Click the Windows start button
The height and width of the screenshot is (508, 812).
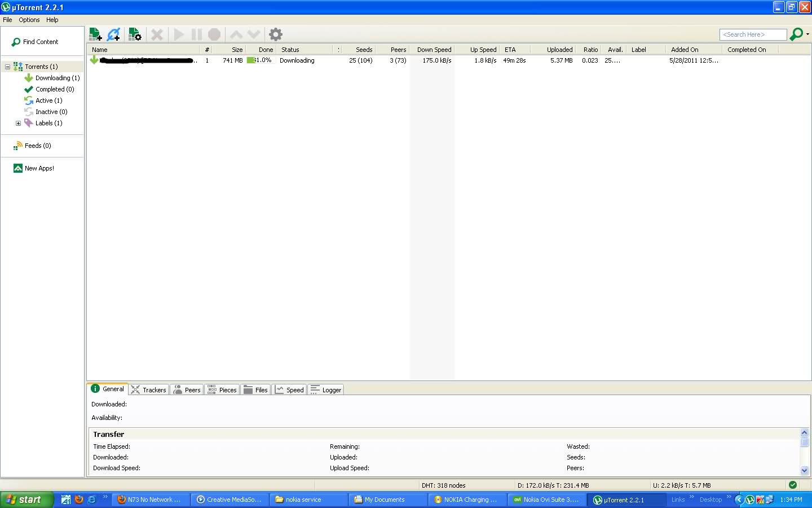coord(27,500)
